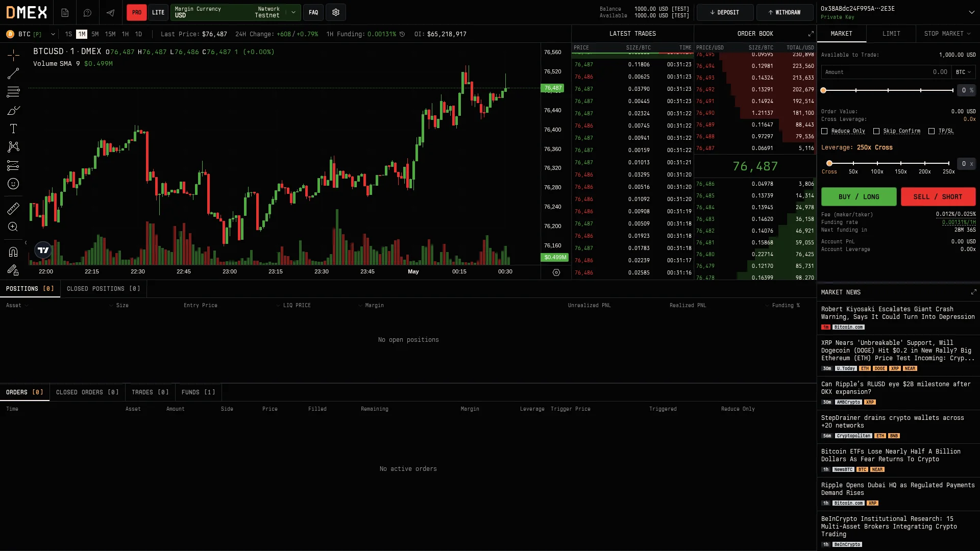Sort positions by Size column
This screenshot has width=980, height=551.
[x=119, y=306]
